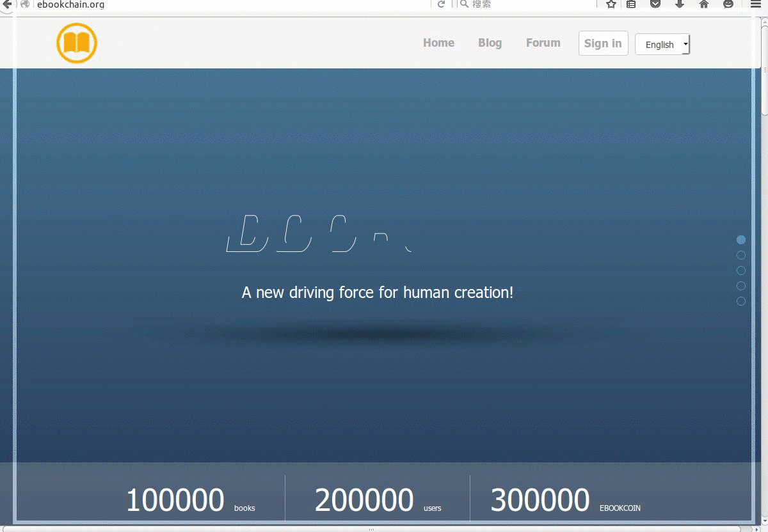768x532 pixels.
Task: Expand the English language dropdown
Action: point(662,44)
